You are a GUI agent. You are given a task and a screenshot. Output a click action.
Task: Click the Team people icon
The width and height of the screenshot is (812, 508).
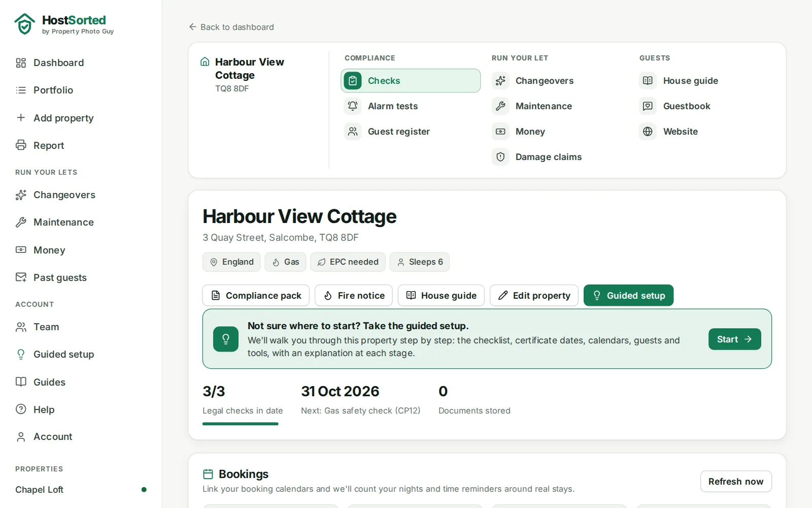point(21,327)
